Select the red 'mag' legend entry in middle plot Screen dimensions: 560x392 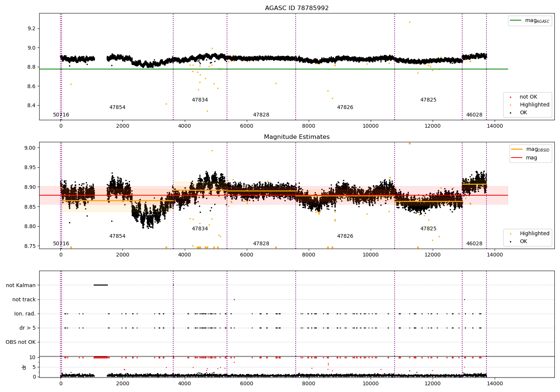[x=525, y=158]
